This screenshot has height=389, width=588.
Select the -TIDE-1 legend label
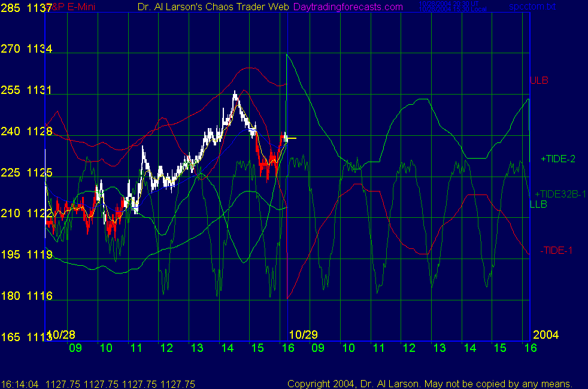pos(556,250)
